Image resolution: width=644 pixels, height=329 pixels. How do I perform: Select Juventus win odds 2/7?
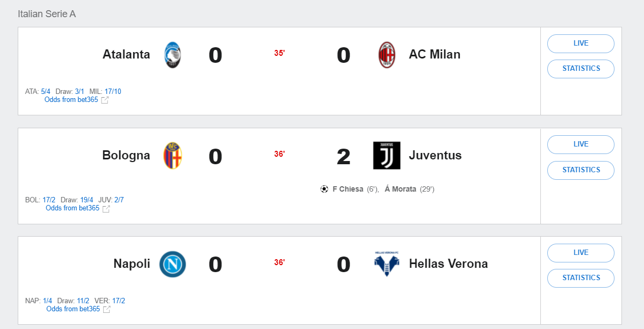pyautogui.click(x=119, y=200)
